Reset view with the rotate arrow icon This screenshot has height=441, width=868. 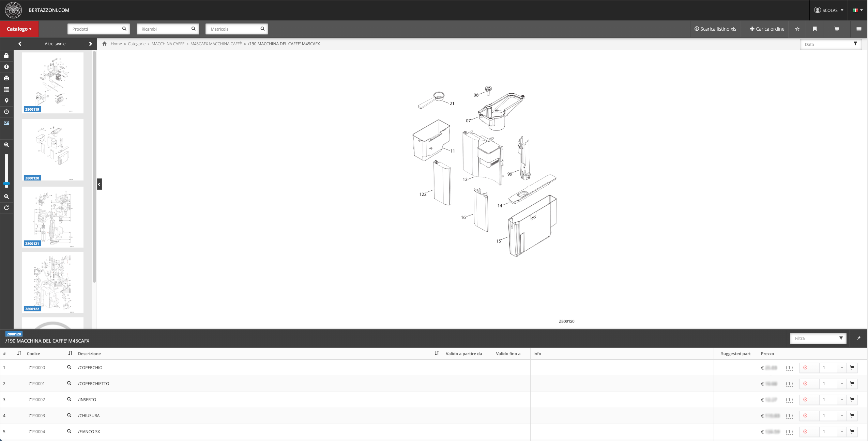[x=6, y=208]
